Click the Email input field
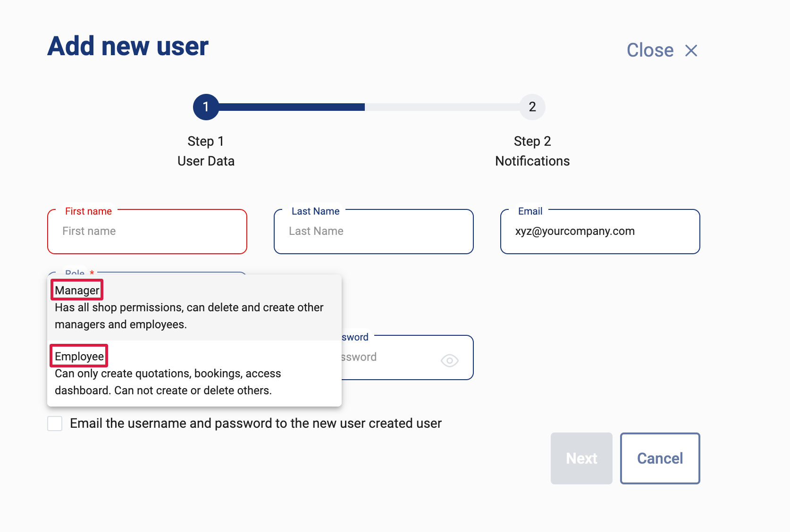 pos(600,232)
